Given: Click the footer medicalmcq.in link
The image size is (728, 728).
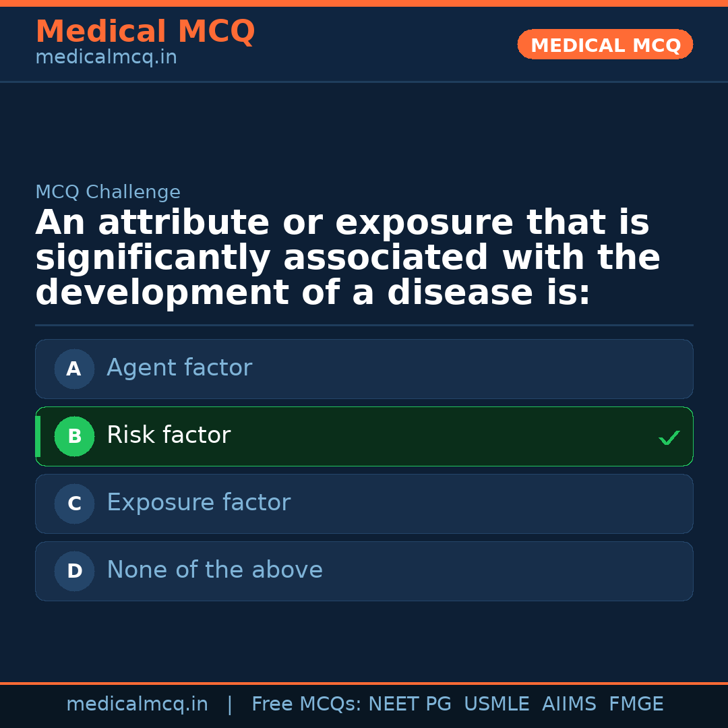Looking at the screenshot, I should 137,704.
